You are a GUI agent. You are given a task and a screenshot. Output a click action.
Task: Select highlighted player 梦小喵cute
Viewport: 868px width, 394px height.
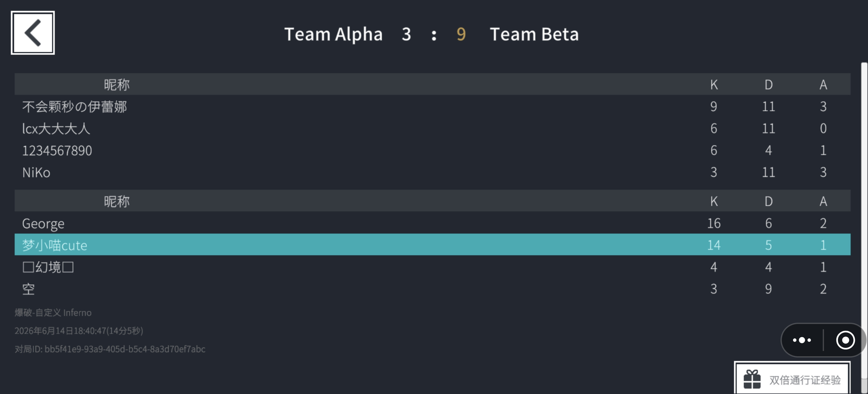(x=432, y=245)
